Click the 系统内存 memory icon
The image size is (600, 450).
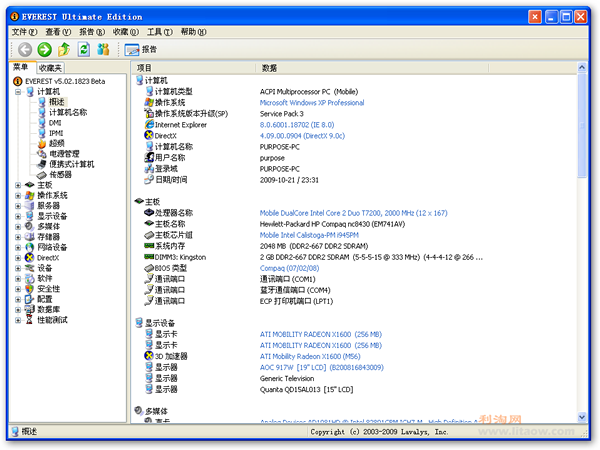pyautogui.click(x=149, y=246)
